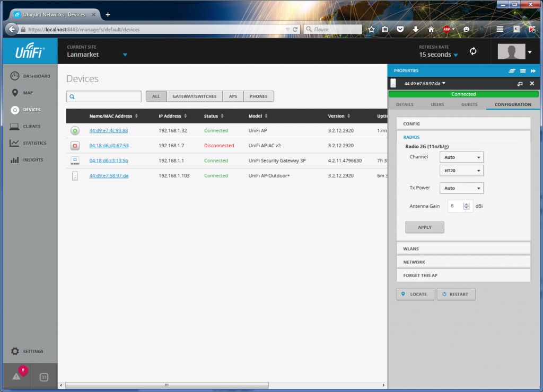Image resolution: width=543 pixels, height=392 pixels.
Task: Open device link 04:18:d6:d0:67:53
Action: (x=109, y=146)
